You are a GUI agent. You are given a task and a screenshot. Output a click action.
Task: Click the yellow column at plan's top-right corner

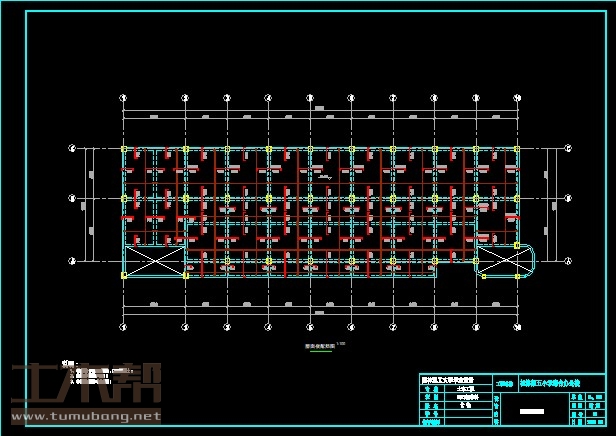[517, 150]
